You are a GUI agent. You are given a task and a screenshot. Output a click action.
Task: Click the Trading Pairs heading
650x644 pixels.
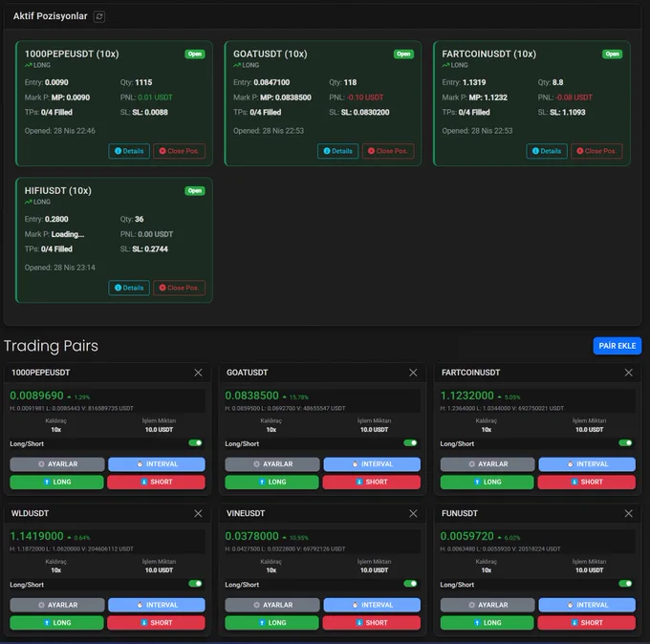(51, 346)
